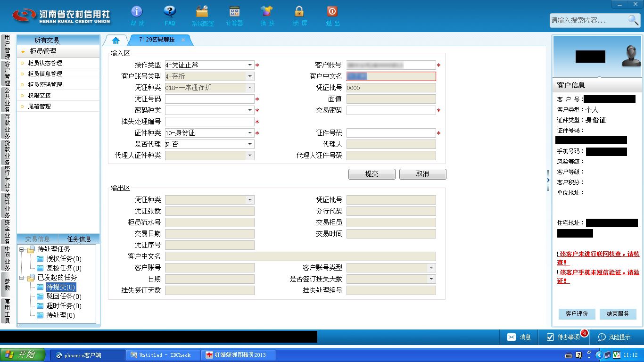
Task: Close the 7129密码解挂 tab
Action: pyautogui.click(x=183, y=40)
